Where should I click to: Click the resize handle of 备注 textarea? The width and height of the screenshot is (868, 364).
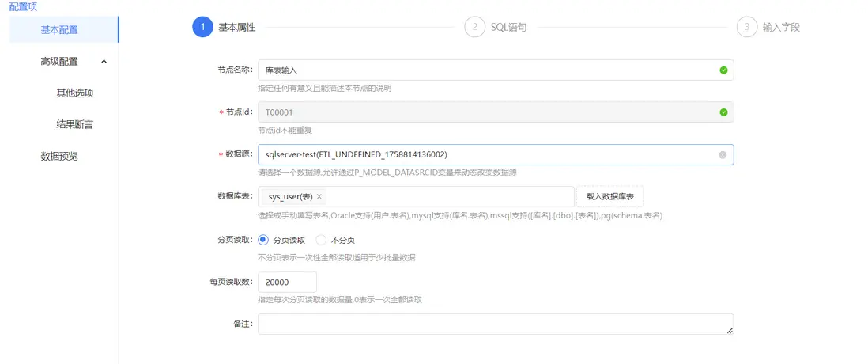(730, 331)
